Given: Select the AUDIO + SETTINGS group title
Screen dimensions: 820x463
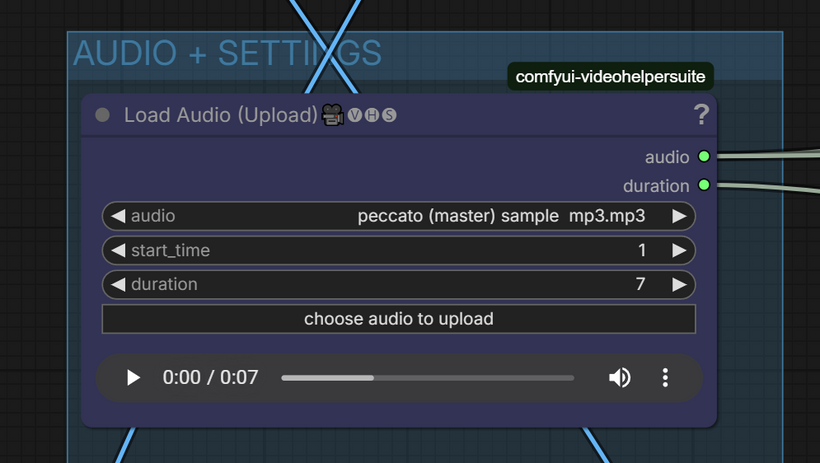Looking at the screenshot, I should pos(227,53).
